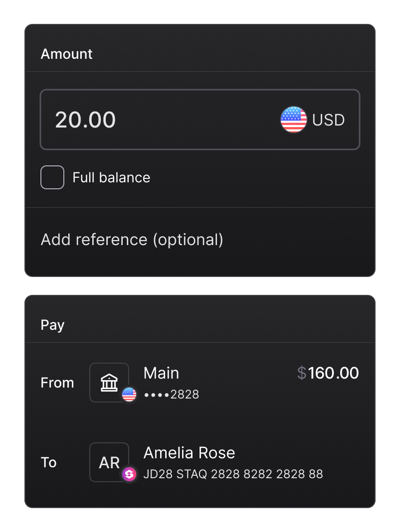Click the small US flag badge on bank icon

[x=129, y=395]
